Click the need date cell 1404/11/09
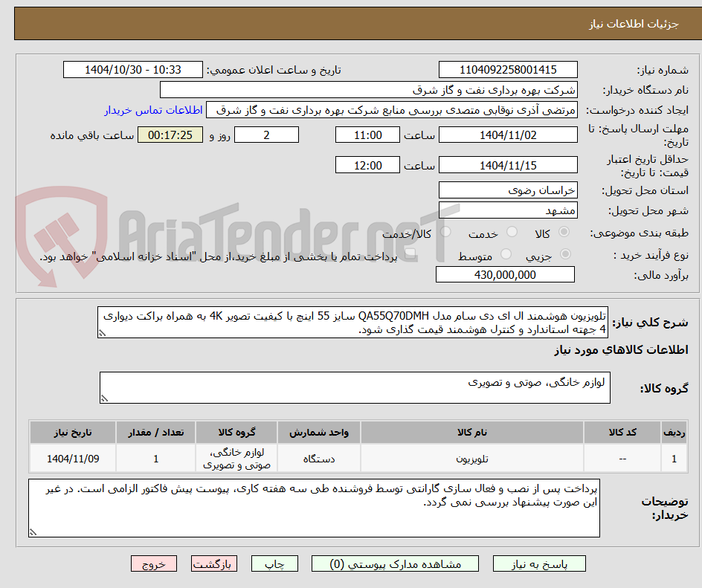The height and width of the screenshot is (588, 702). (73, 459)
